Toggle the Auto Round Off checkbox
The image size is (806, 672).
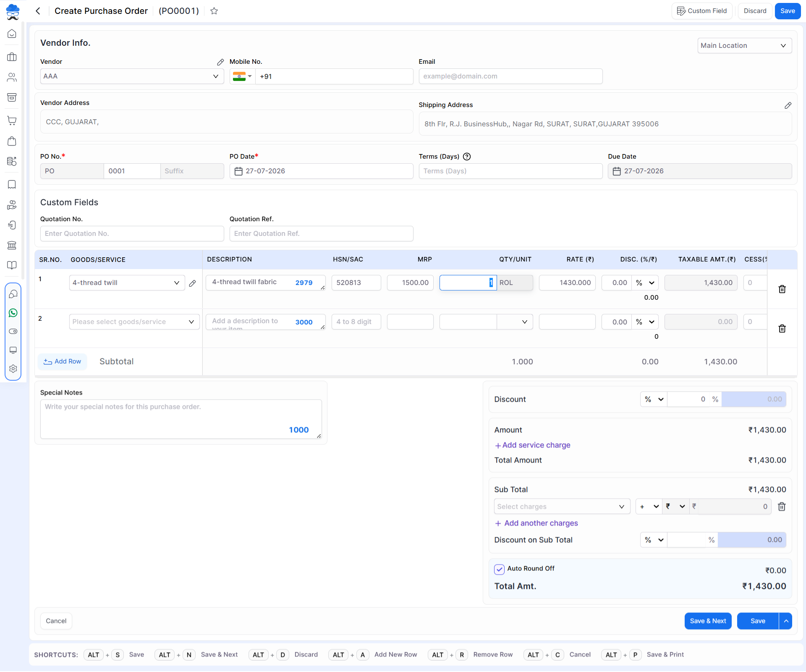[x=499, y=569]
